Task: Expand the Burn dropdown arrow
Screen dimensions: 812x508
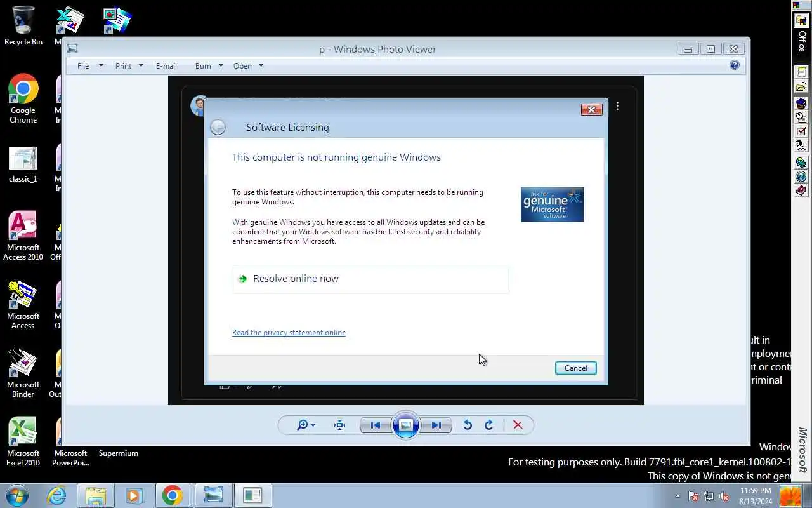Action: 221,65
